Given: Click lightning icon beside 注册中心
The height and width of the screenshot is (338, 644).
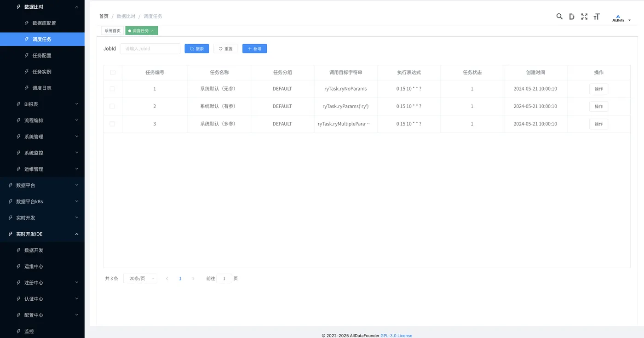Looking at the screenshot, I should coord(19,283).
